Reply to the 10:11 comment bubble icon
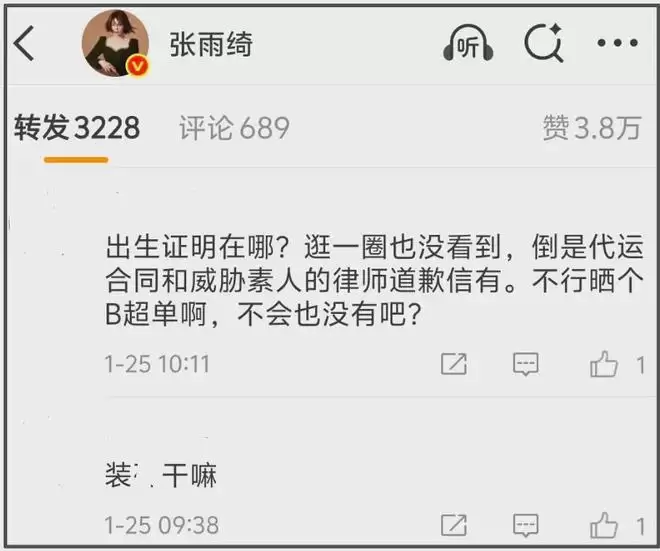Screen dimensions: 660x551 pos(526,364)
